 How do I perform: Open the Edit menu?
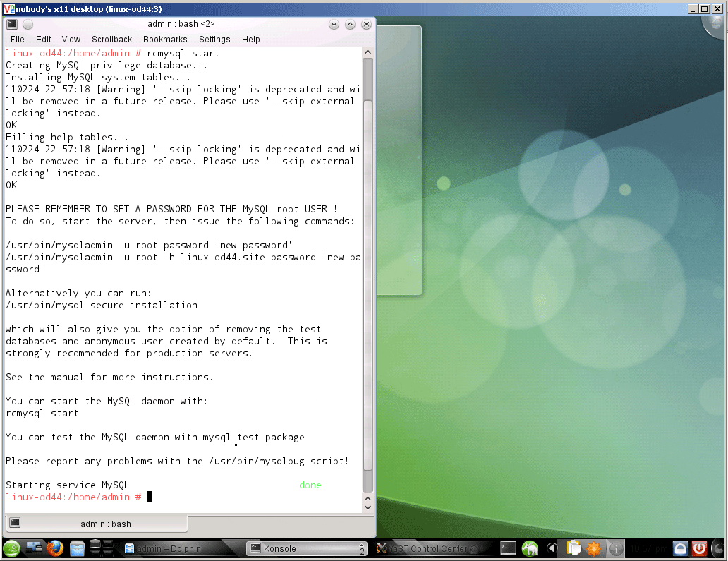43,40
